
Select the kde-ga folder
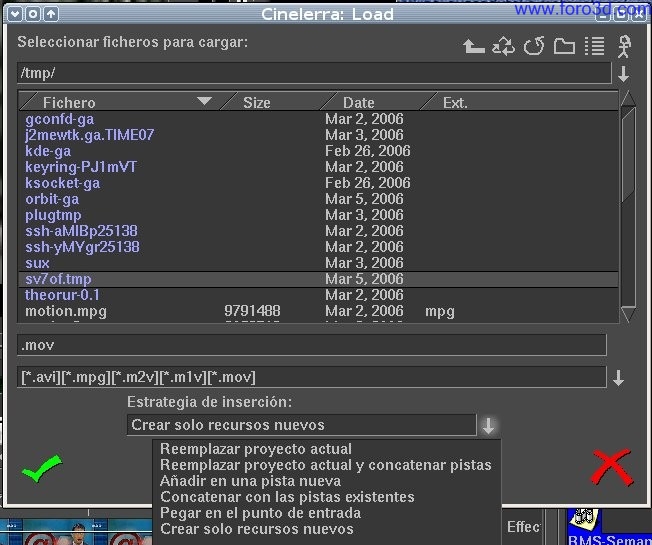[x=48, y=151]
